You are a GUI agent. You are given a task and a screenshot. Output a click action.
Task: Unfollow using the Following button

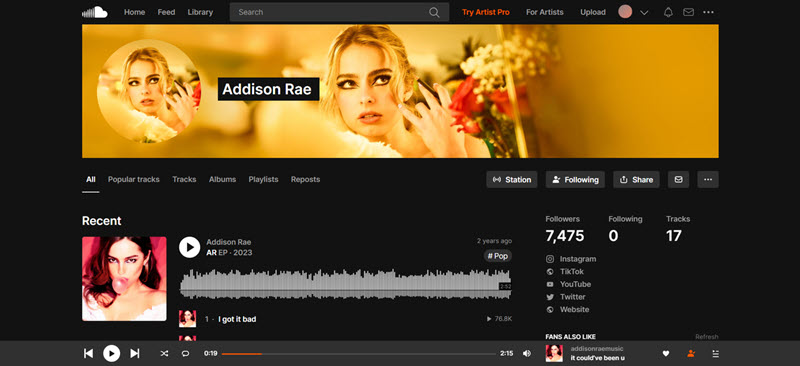(576, 180)
